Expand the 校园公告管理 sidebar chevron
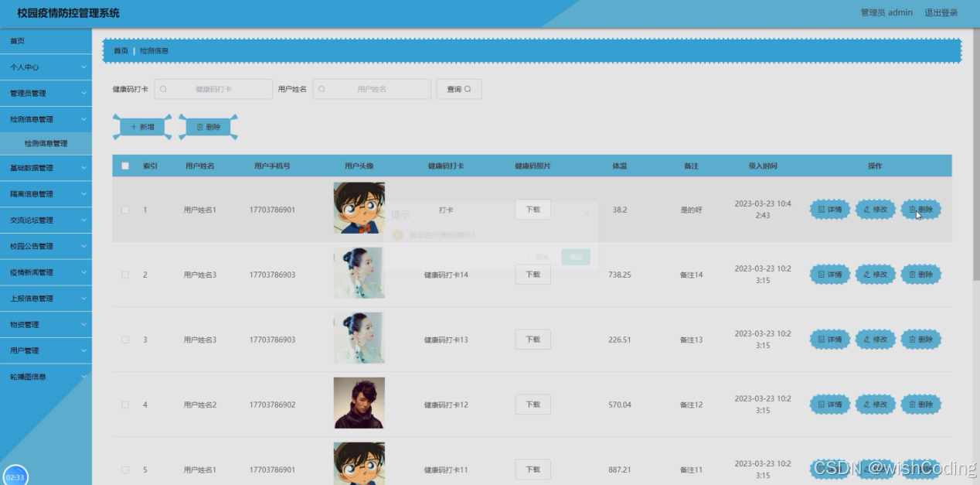 click(83, 246)
